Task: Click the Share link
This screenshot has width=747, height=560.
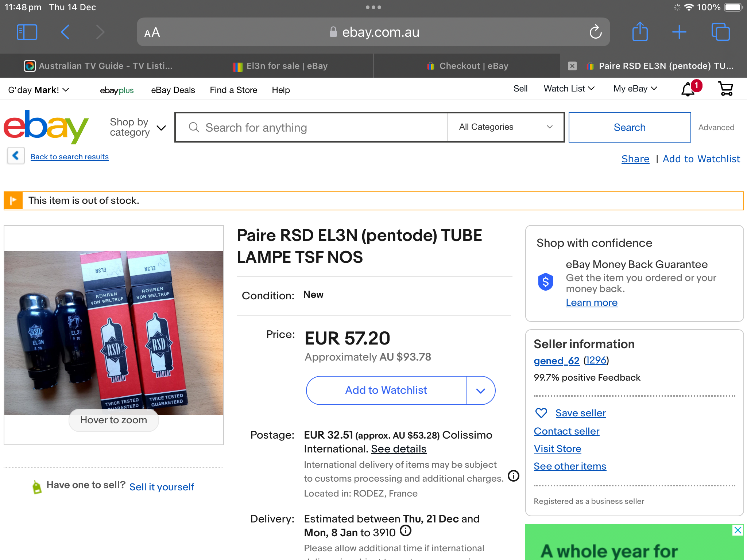Action: point(635,159)
